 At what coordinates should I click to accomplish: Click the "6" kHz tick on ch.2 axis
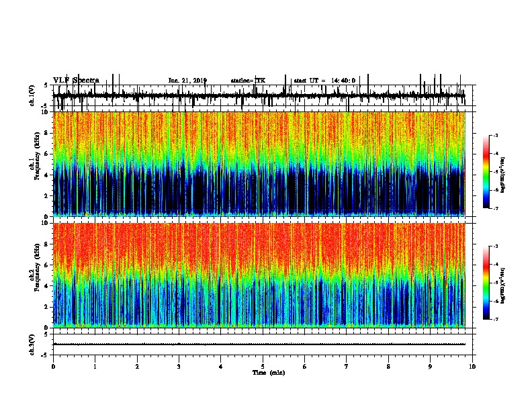pyautogui.click(x=46, y=265)
